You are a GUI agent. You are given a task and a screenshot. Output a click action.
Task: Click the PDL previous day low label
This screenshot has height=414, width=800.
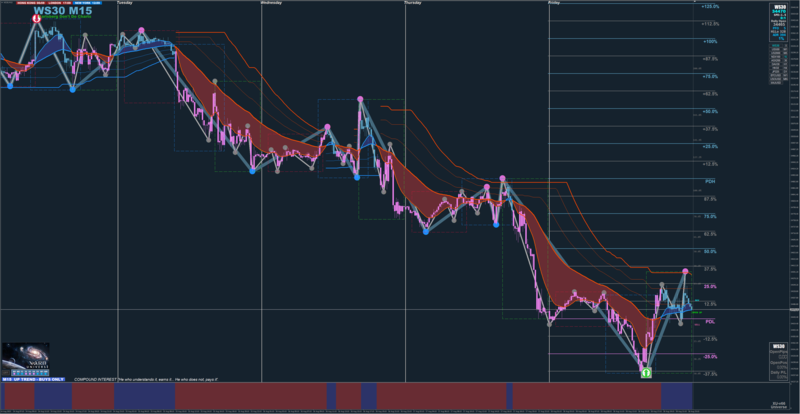[710, 322]
